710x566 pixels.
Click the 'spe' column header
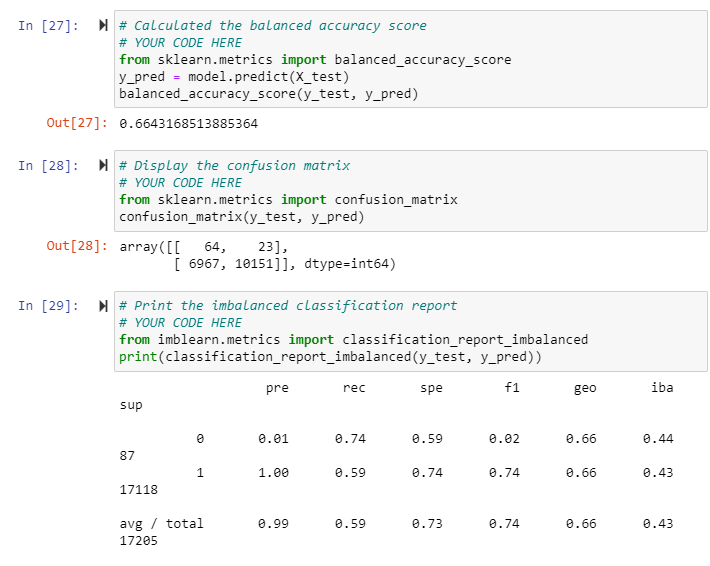click(431, 389)
